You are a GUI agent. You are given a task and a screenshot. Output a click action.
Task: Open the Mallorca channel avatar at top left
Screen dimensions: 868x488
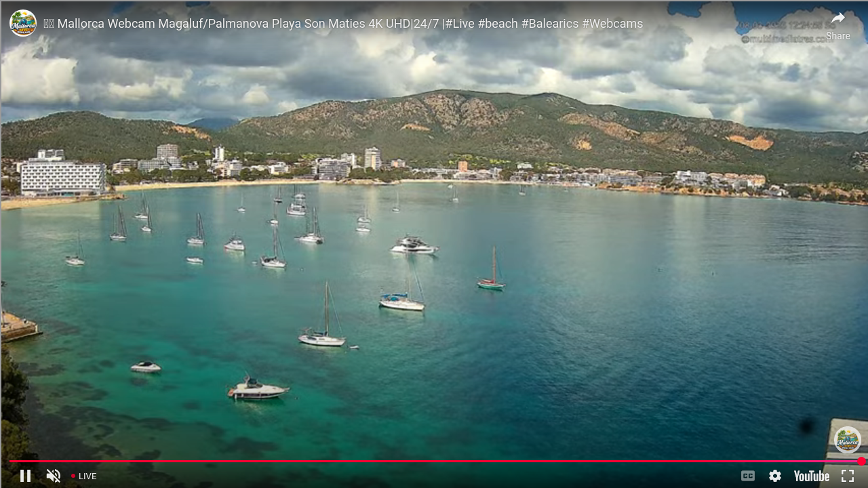[x=23, y=23]
